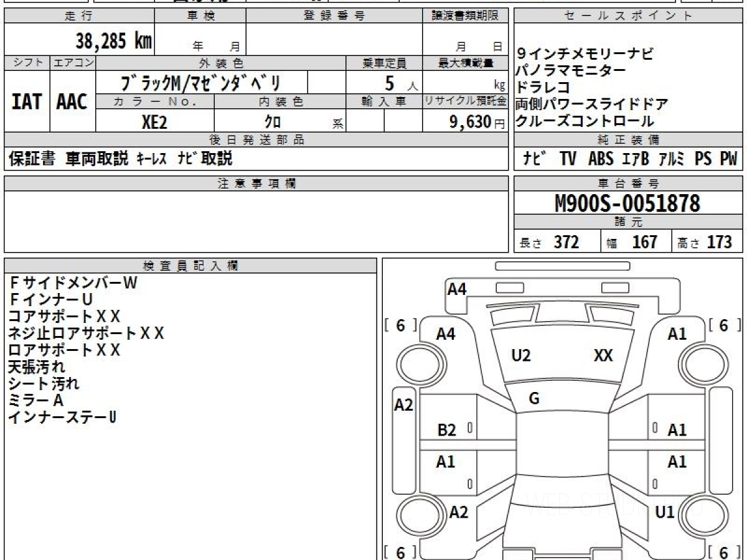Image resolution: width=747 pixels, height=560 pixels.
Task: Click the ナビ取説 item
Action: [205, 159]
